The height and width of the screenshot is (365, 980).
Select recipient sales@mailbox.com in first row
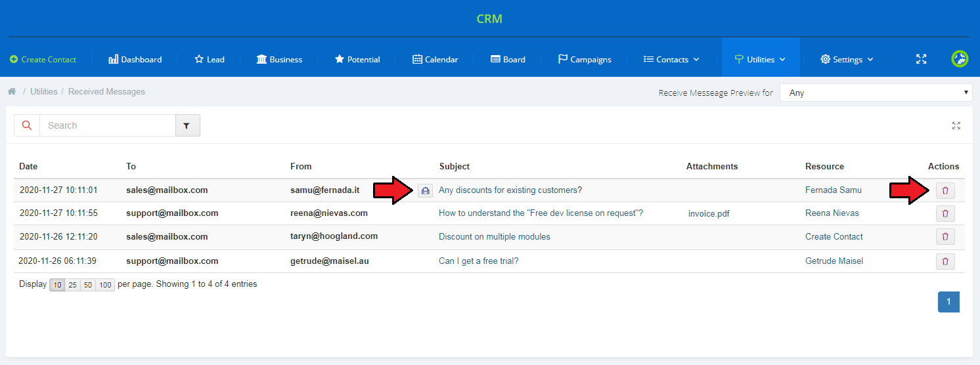(167, 190)
